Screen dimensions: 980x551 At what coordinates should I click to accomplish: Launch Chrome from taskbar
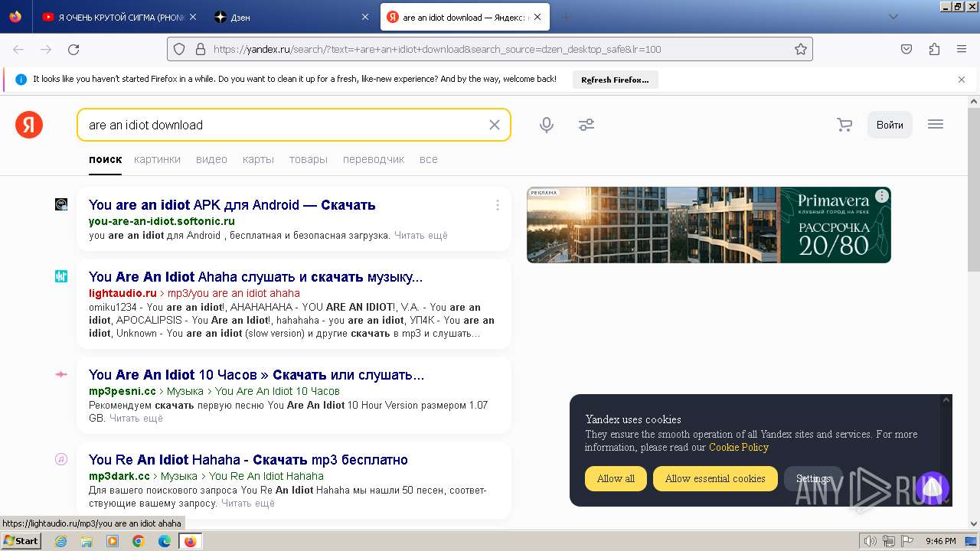139,541
